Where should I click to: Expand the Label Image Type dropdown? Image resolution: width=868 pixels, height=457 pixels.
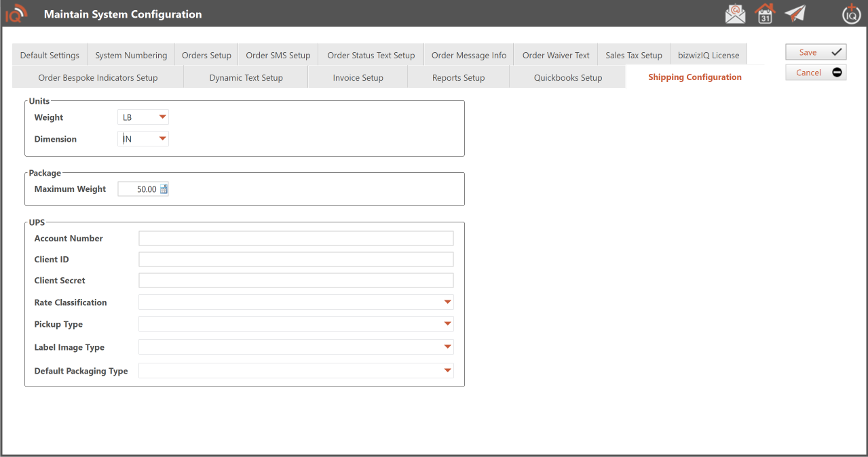click(447, 347)
